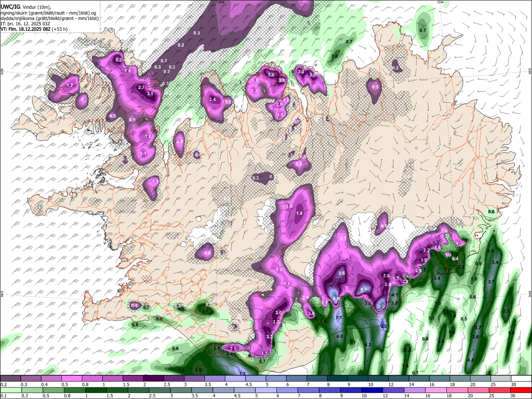Click the dark green swatch labeled 1 in bottom legend
532x399 pixels.
(x=96, y=390)
